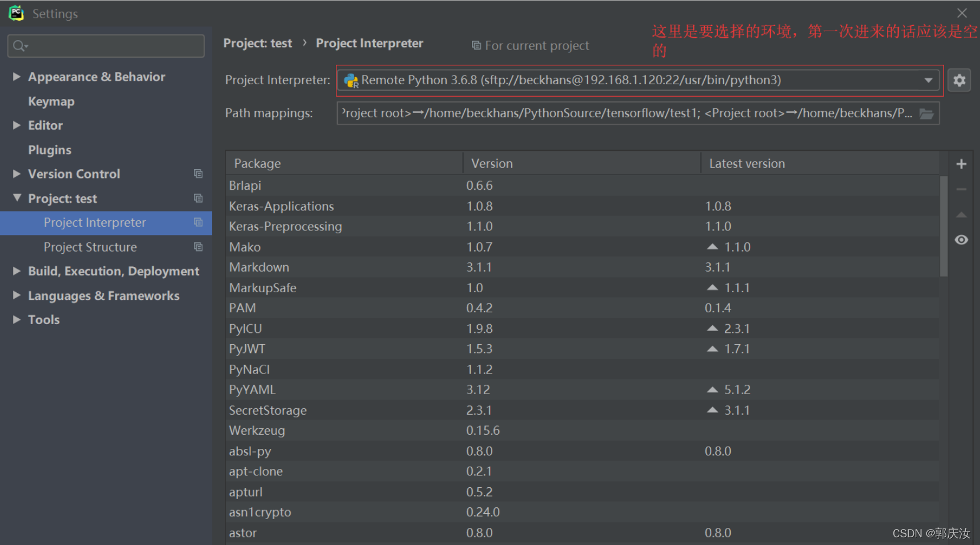The width and height of the screenshot is (980, 545).
Task: Expand the Tools section
Action: click(17, 319)
